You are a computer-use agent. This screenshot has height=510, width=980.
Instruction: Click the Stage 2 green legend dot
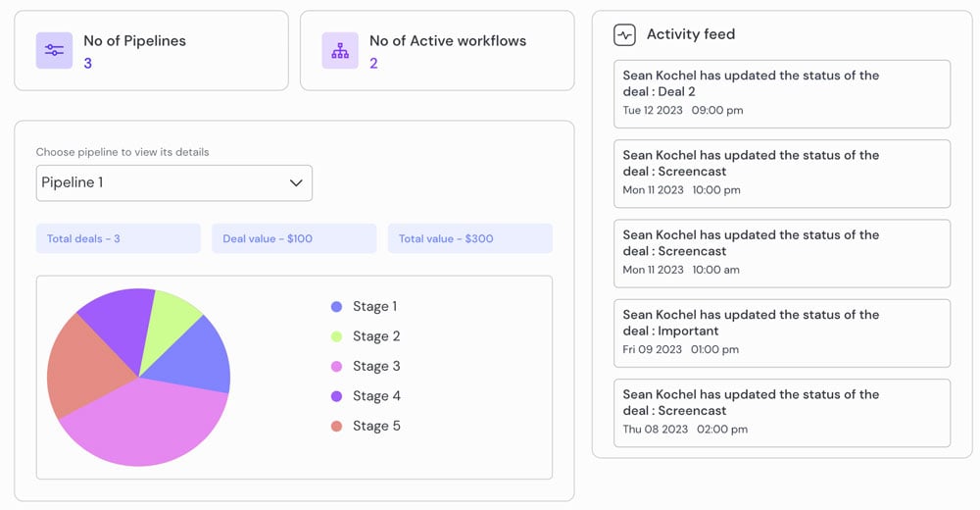(336, 336)
